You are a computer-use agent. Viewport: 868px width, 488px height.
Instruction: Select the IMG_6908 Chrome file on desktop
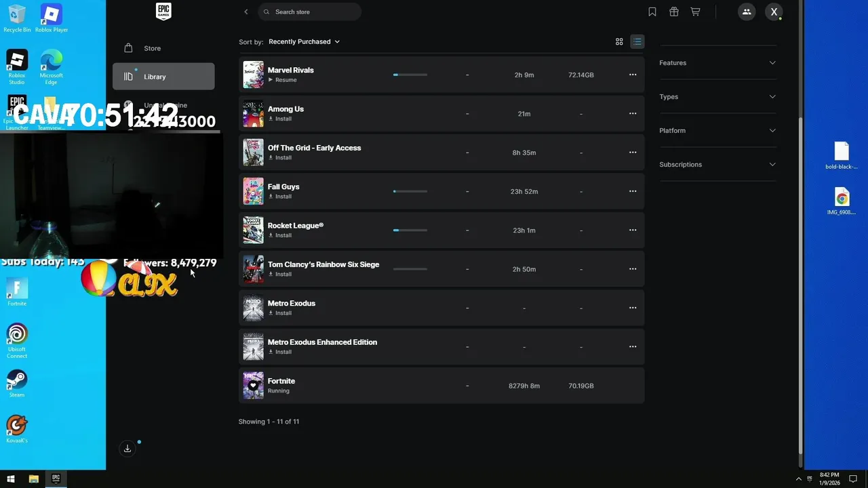point(842,201)
